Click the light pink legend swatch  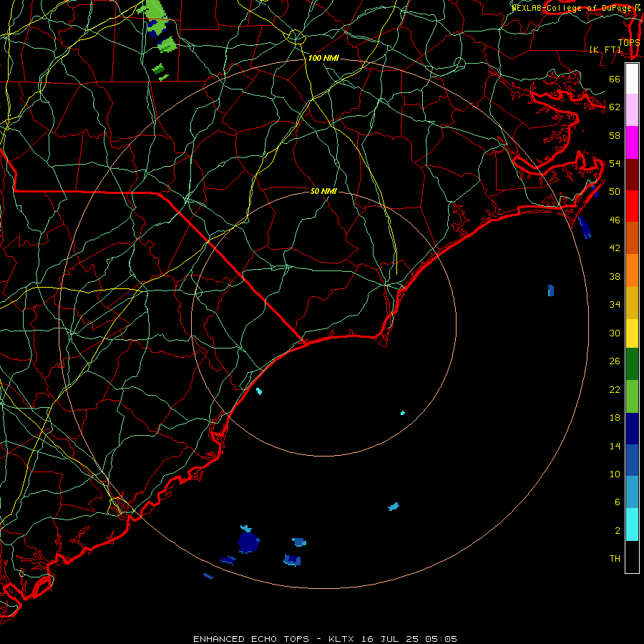[632, 109]
